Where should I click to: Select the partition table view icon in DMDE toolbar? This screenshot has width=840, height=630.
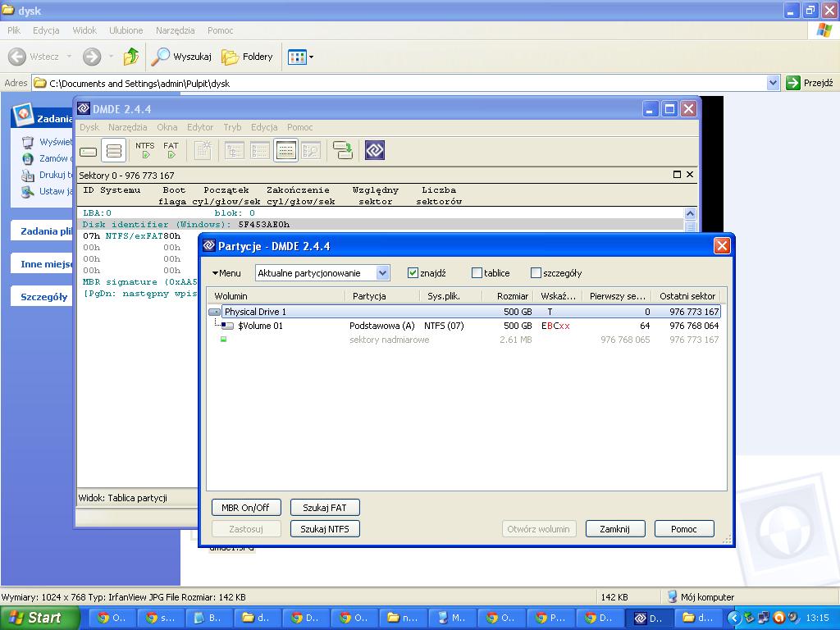point(285,151)
